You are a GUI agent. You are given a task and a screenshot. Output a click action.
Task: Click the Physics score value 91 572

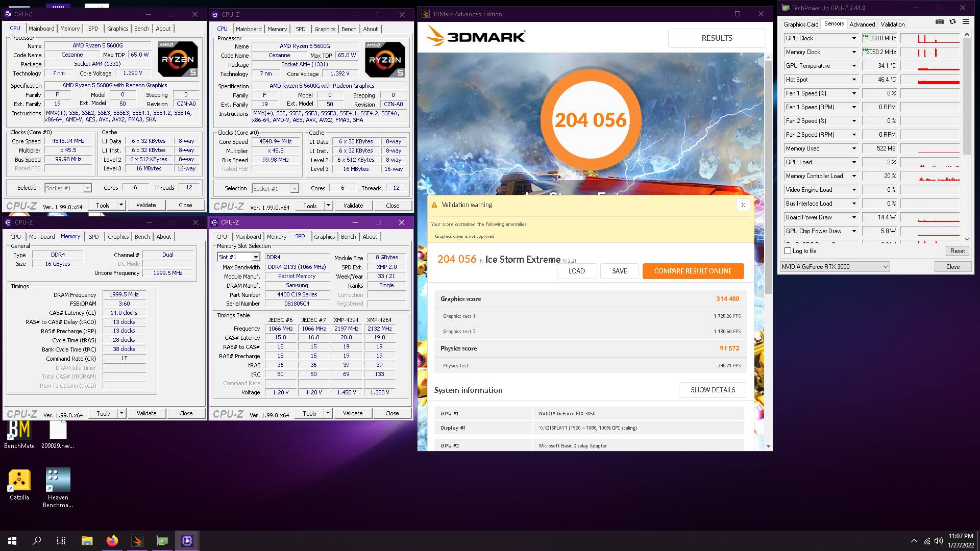point(729,348)
